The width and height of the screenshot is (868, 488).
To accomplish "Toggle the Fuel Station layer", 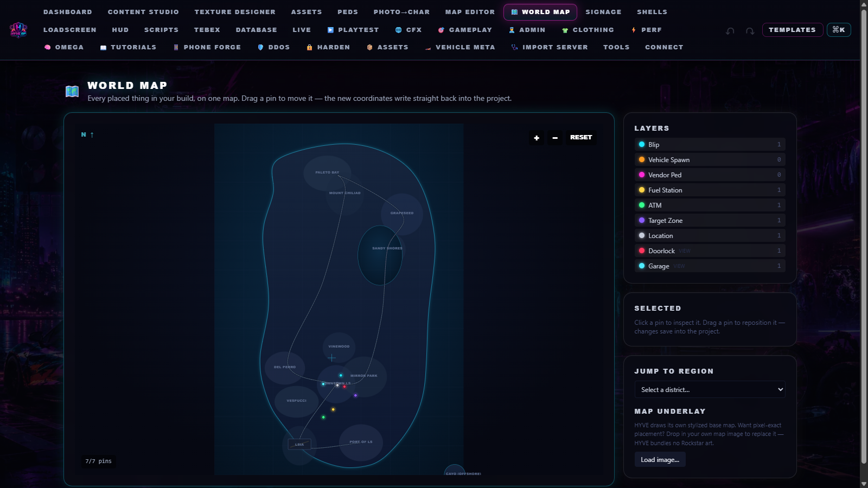I will [710, 190].
